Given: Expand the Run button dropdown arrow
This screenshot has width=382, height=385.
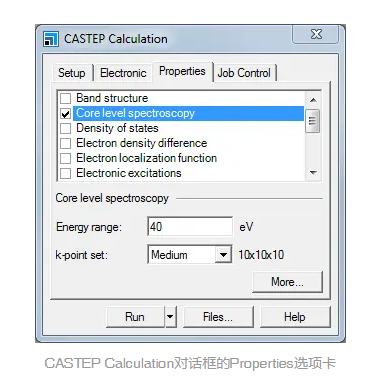Looking at the screenshot, I should click(x=170, y=316).
